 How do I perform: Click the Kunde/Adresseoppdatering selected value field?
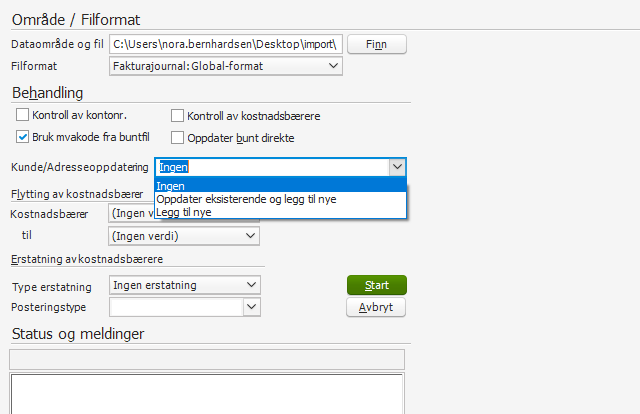pyautogui.click(x=270, y=167)
